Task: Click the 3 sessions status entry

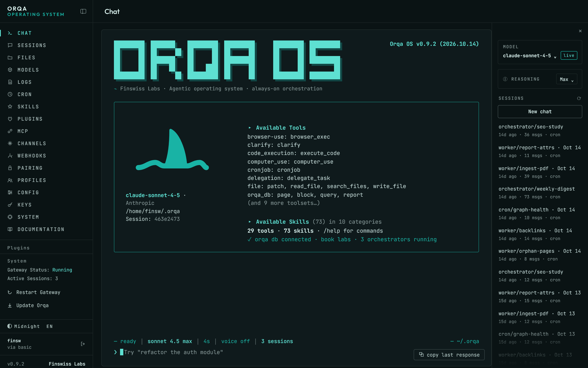Action: click(277, 341)
